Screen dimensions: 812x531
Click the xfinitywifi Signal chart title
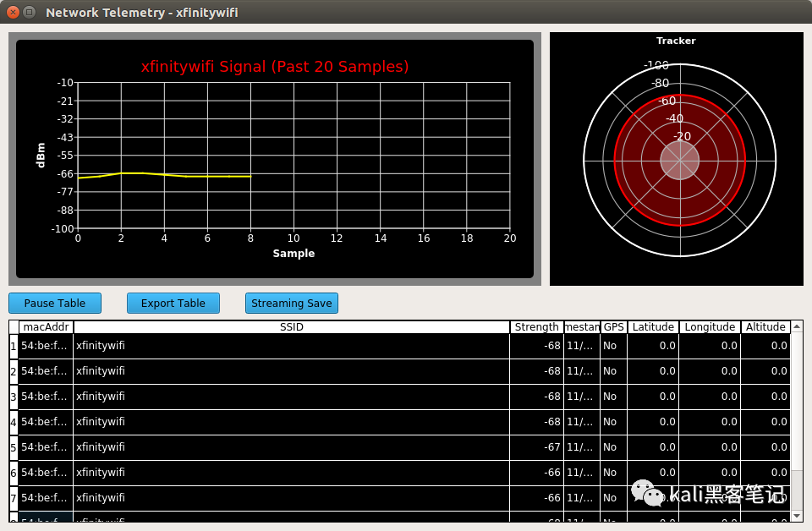pos(275,67)
